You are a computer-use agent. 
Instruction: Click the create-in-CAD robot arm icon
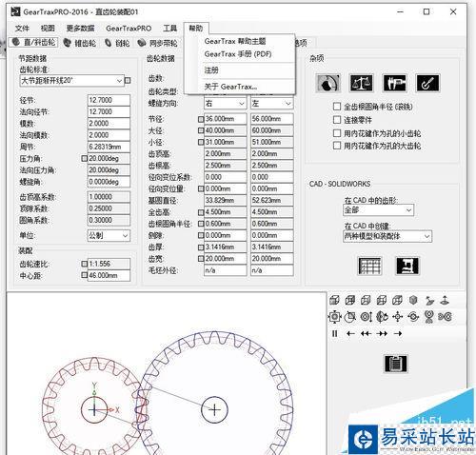407,266
